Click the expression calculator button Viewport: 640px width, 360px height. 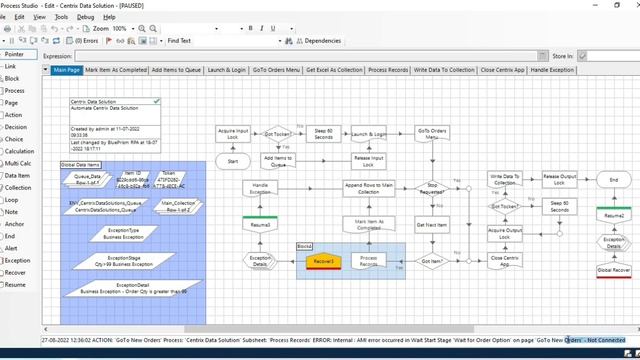(x=542, y=56)
